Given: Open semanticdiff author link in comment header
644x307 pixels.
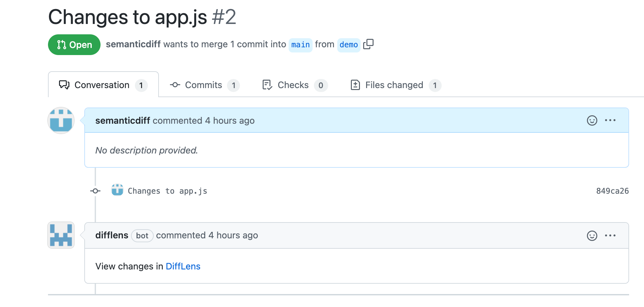Looking at the screenshot, I should point(123,120).
